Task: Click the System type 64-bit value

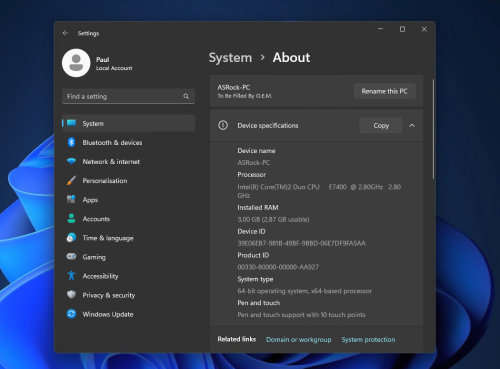Action: click(304, 291)
